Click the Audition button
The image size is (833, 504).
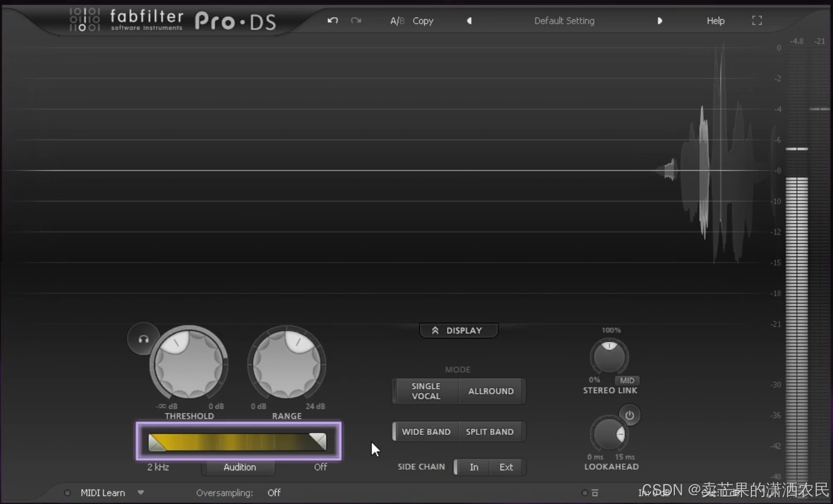tap(240, 467)
